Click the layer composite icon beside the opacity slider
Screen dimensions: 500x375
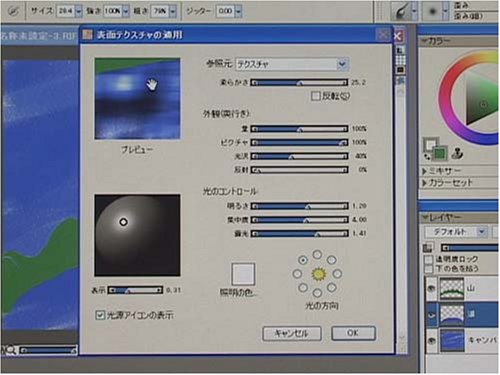(x=428, y=248)
